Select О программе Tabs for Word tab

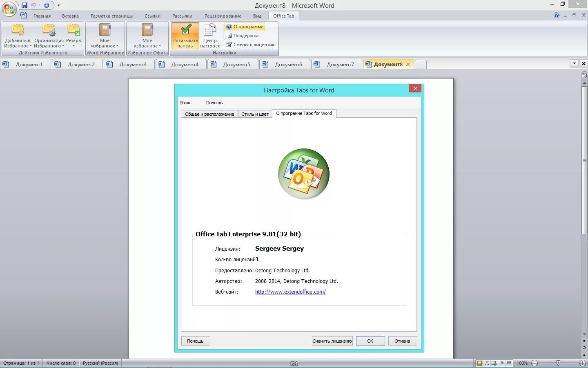304,113
